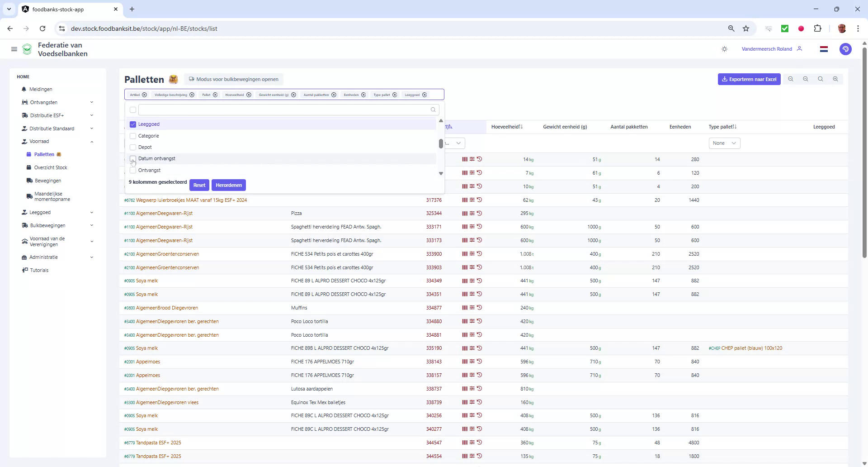Check the Datum ontvangst checkbox
The height and width of the screenshot is (467, 868).
click(x=132, y=158)
